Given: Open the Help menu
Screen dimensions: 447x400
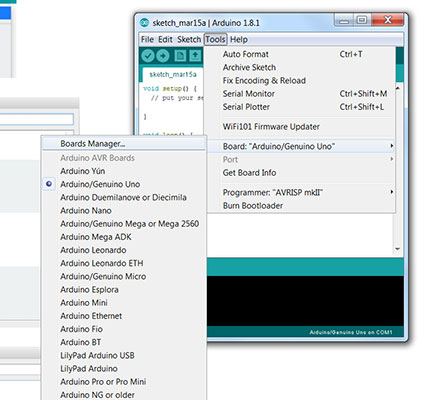Looking at the screenshot, I should pyautogui.click(x=239, y=39).
